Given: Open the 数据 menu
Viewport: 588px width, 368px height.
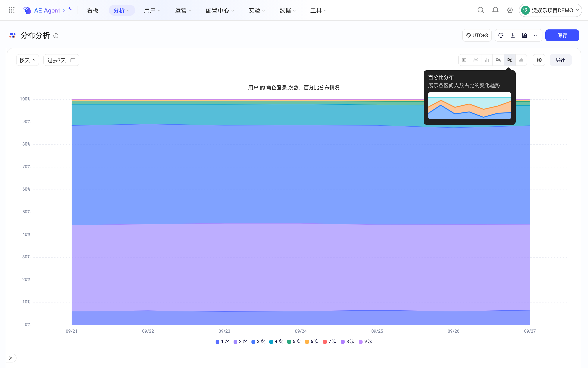Looking at the screenshot, I should click(287, 10).
